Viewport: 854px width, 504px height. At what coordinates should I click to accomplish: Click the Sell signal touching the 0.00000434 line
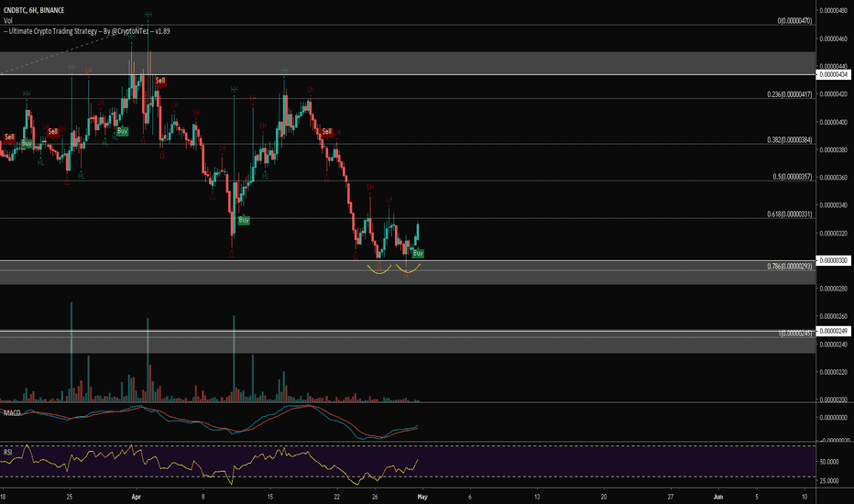(x=160, y=81)
